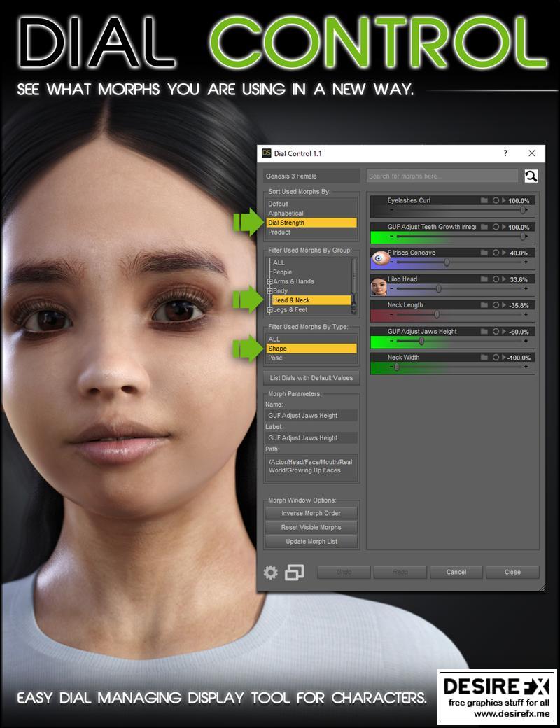Click folder icon on Liloo Head row

(x=484, y=279)
